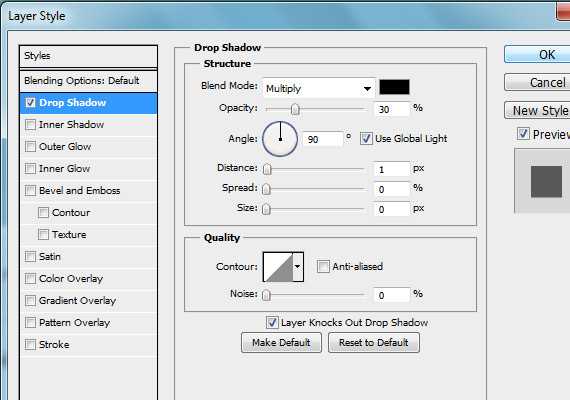Image resolution: width=570 pixels, height=400 pixels.
Task: Click the style preview gray square
Action: click(x=546, y=181)
